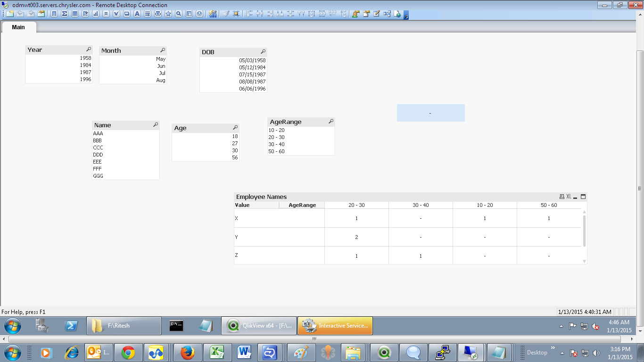Image resolution: width=644 pixels, height=362 pixels.
Task: Search in the Year list box
Action: [x=89, y=49]
